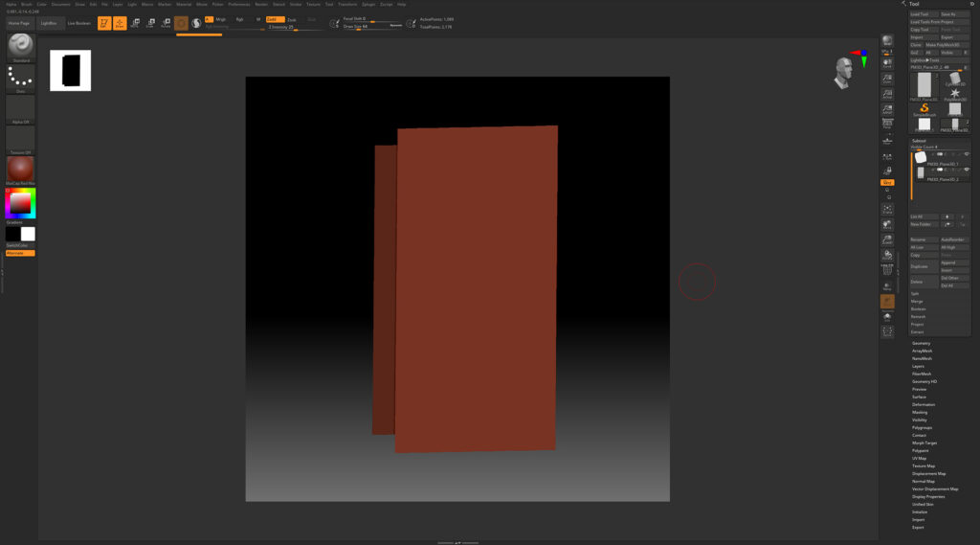Screen dimensions: 980x545
Task: Click the Move view icon in right shelf
Action: click(887, 225)
